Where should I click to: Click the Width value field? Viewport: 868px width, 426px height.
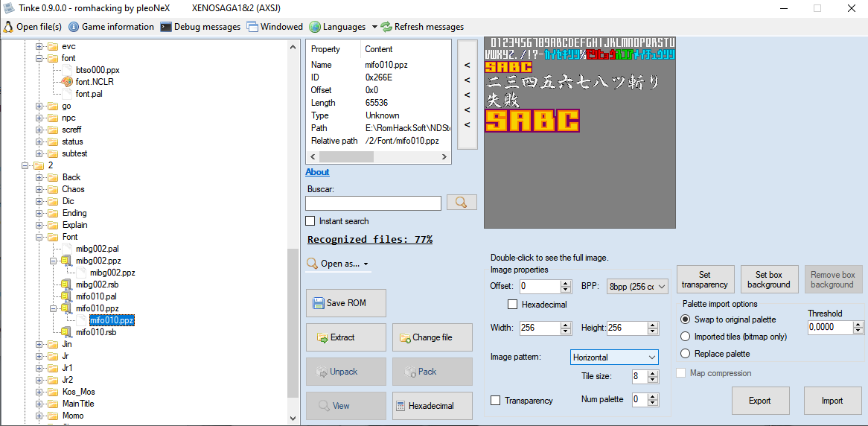pyautogui.click(x=540, y=328)
